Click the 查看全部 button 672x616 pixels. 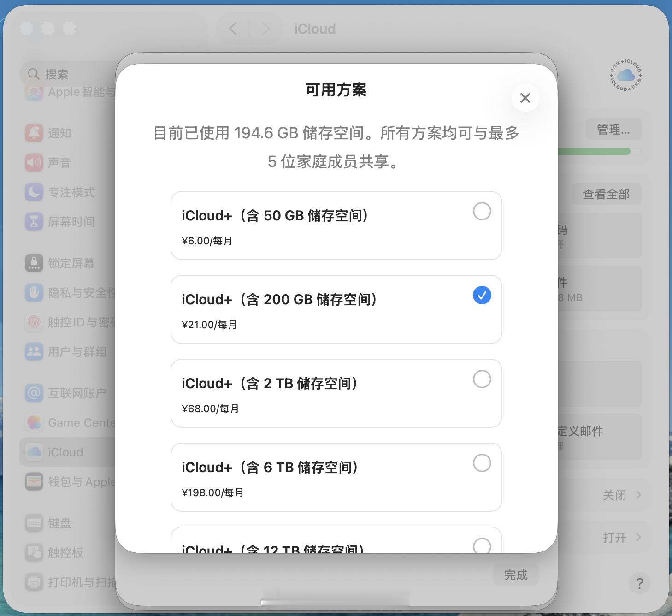(606, 194)
